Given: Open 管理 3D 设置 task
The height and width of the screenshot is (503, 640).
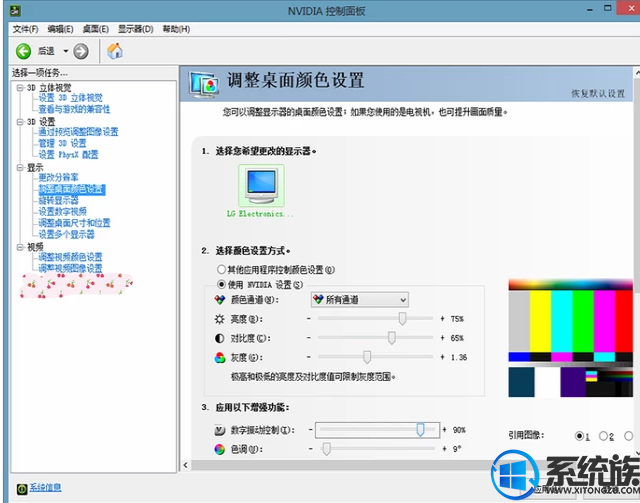Looking at the screenshot, I should (x=62, y=143).
